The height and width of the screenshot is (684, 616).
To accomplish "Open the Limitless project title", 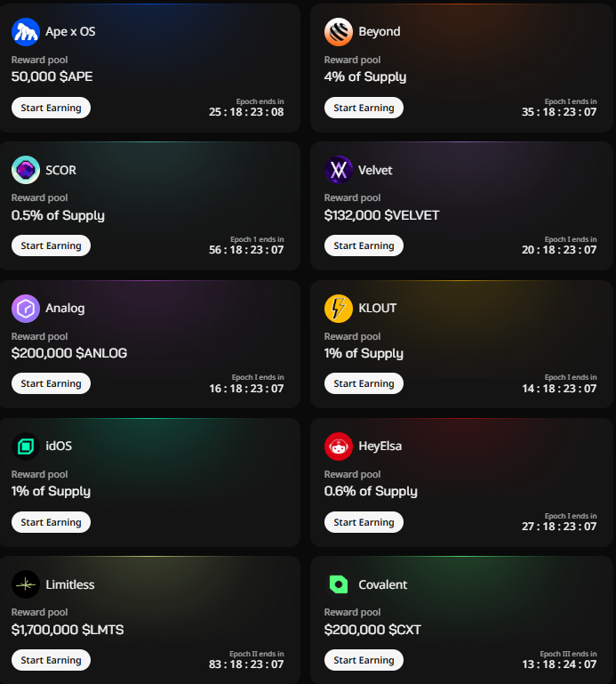I will click(69, 584).
